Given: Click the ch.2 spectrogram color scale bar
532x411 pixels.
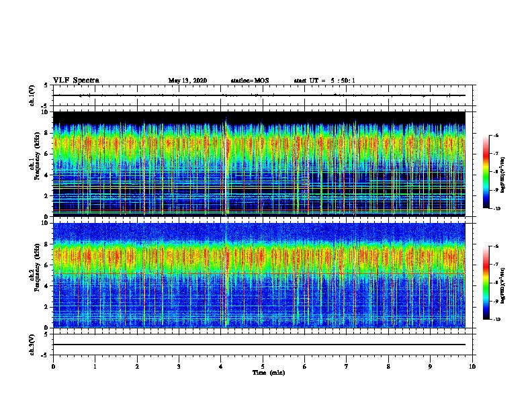Looking at the screenshot, I should (x=486, y=283).
